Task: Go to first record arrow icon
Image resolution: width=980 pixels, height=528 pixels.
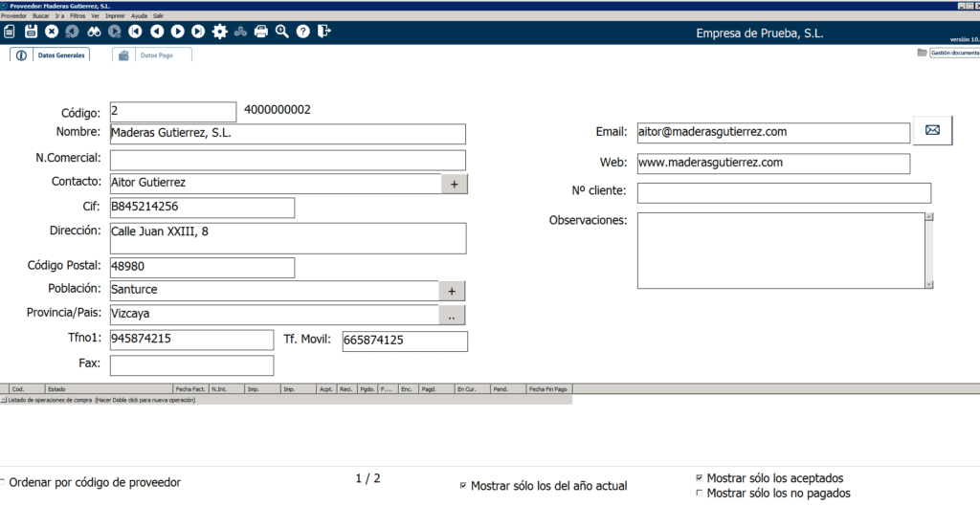Action: click(x=136, y=32)
